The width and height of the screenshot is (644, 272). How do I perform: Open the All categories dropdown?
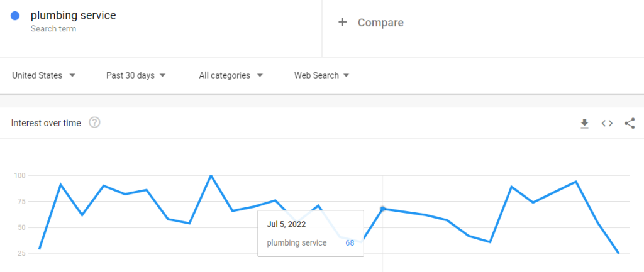pyautogui.click(x=231, y=75)
